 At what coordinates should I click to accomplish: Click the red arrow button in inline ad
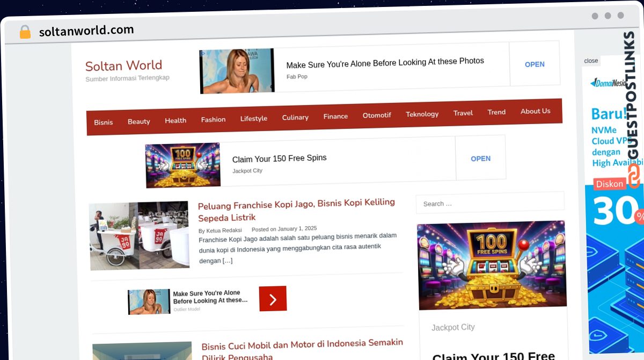[x=273, y=299]
